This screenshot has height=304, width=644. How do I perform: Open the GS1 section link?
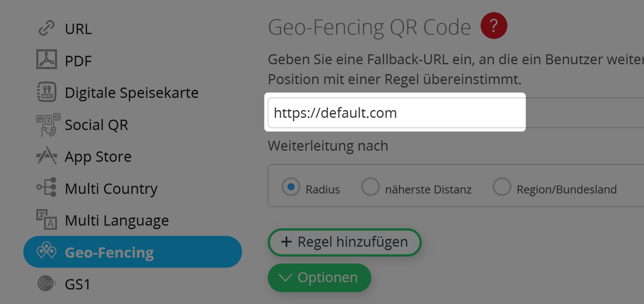click(x=77, y=284)
